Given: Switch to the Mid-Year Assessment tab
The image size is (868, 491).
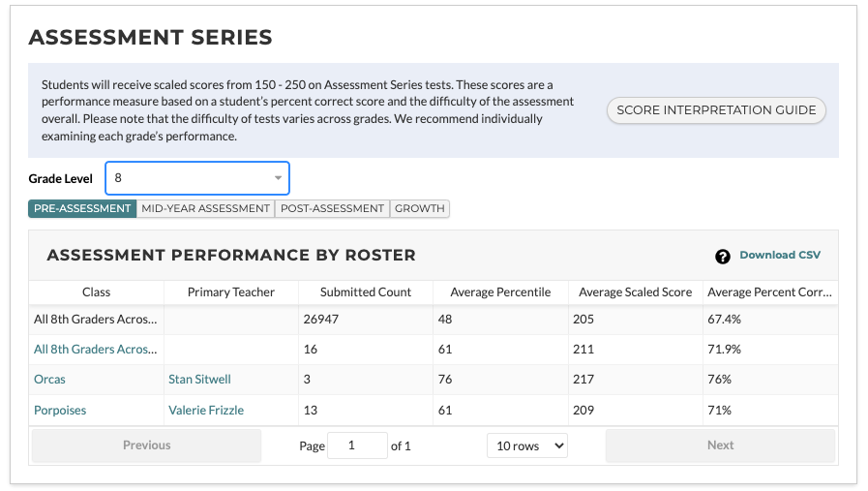Looking at the screenshot, I should click(x=205, y=208).
